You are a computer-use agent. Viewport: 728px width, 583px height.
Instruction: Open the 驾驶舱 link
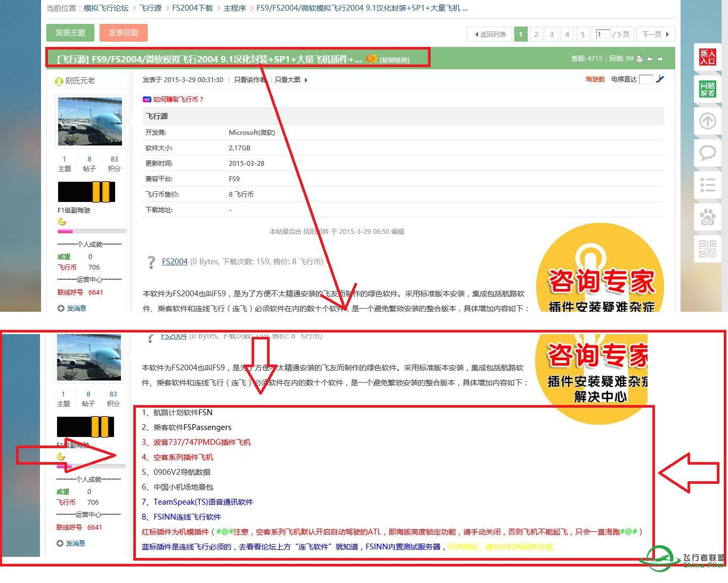click(x=595, y=79)
